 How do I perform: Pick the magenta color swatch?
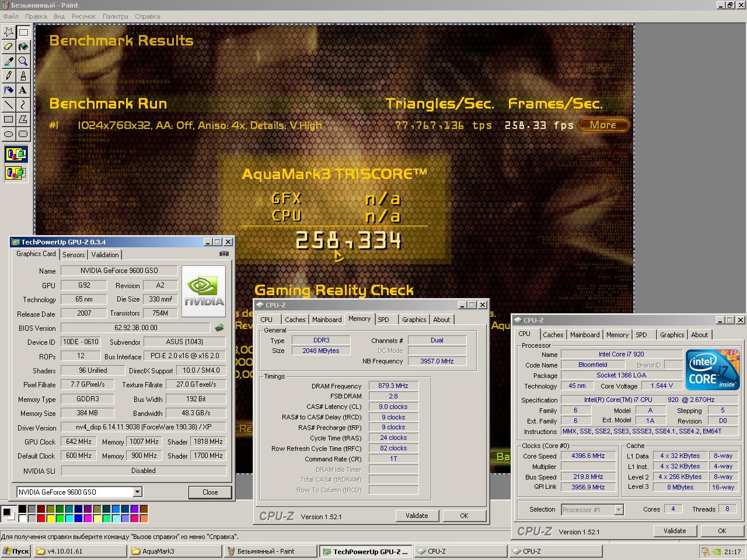coord(88,518)
